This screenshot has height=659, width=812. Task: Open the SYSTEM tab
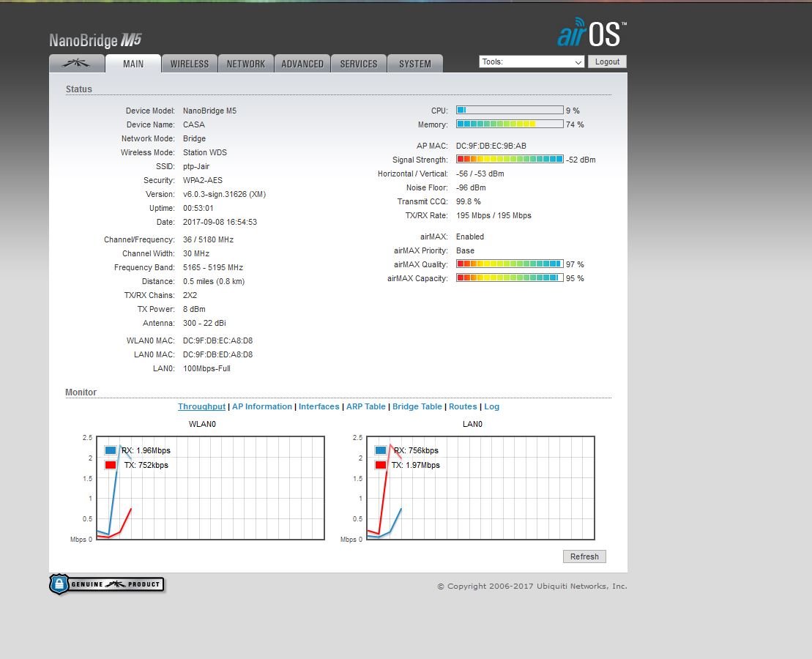click(415, 64)
